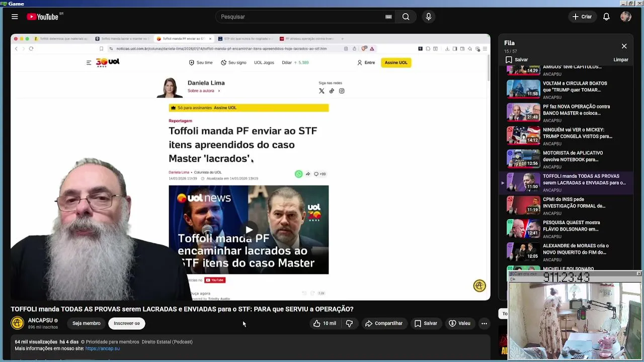Click the browser bookmark icon in video

[101, 49]
